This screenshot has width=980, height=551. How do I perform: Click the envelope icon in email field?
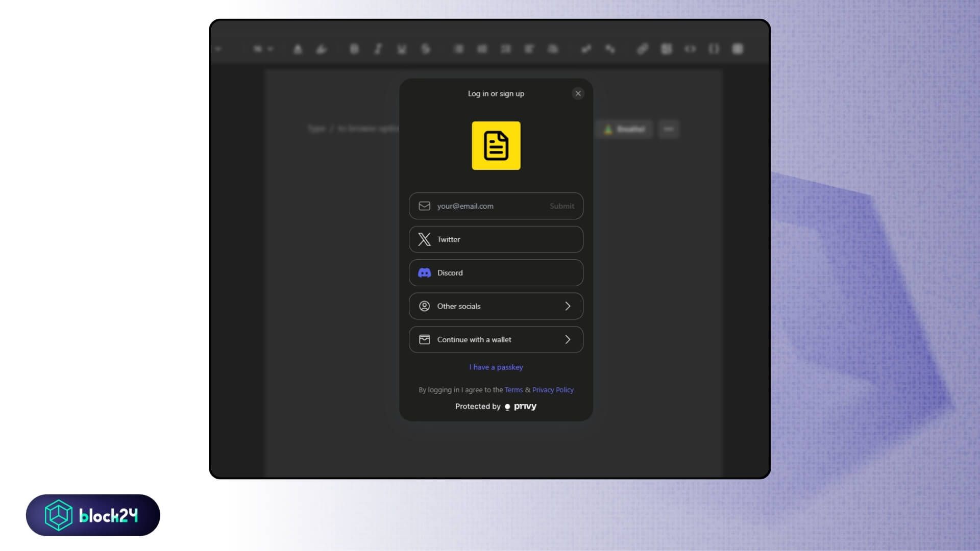pyautogui.click(x=424, y=206)
